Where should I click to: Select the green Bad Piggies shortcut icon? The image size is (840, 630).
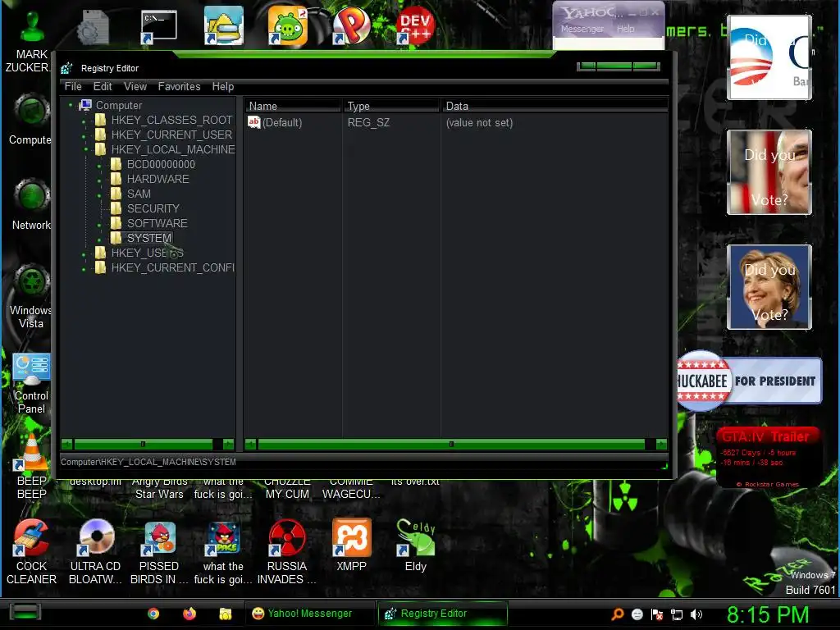(x=288, y=25)
